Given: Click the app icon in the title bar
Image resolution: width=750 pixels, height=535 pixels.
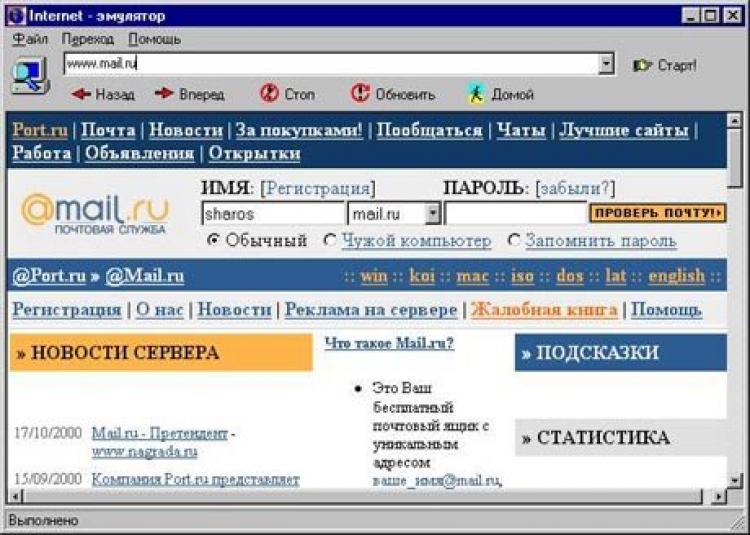Looking at the screenshot, I should click(16, 16).
